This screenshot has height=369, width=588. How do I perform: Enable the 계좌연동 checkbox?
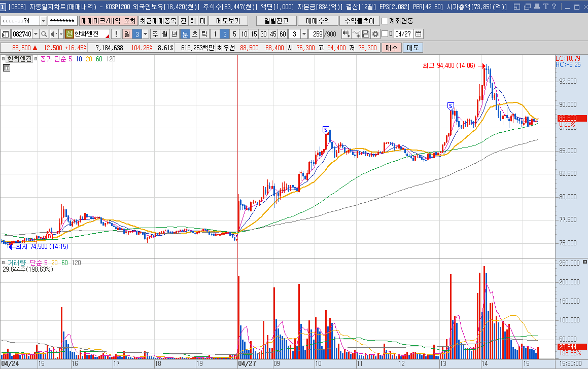[x=385, y=21]
